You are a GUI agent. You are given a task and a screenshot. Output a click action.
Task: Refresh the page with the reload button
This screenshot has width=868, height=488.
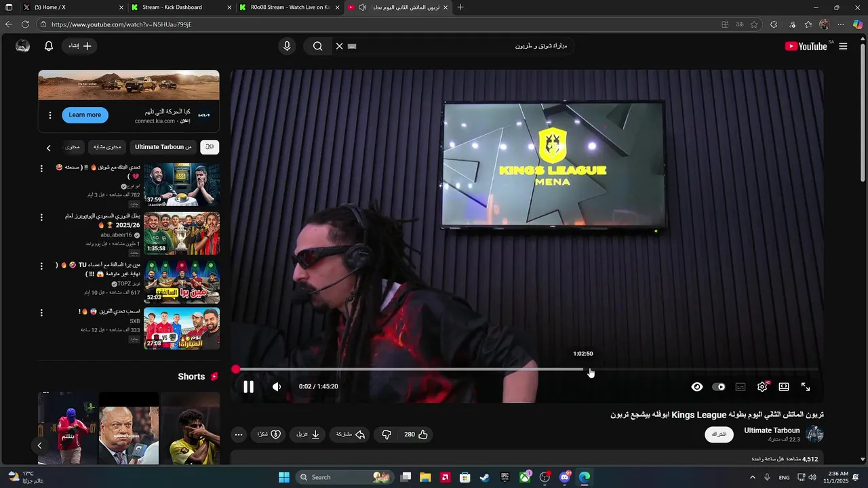click(25, 24)
